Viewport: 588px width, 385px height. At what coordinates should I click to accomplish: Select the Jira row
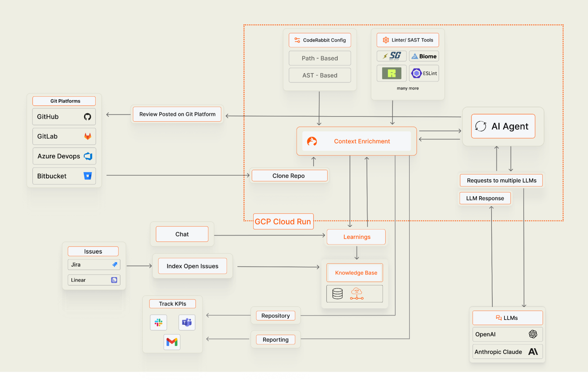click(x=94, y=265)
